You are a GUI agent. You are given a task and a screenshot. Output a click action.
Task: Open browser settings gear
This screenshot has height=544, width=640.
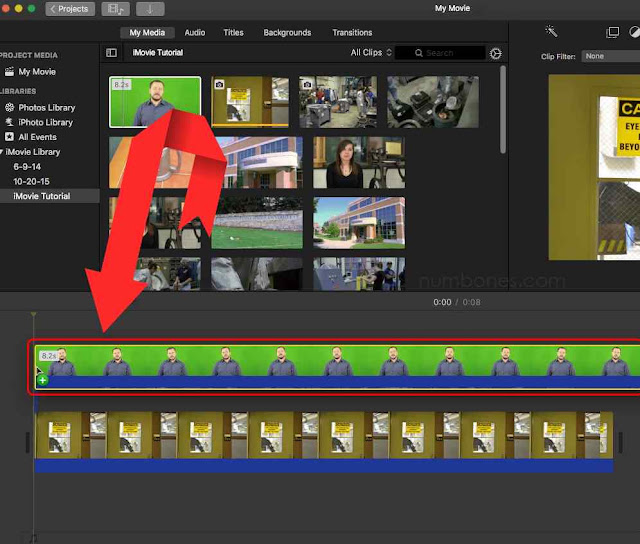(x=496, y=53)
